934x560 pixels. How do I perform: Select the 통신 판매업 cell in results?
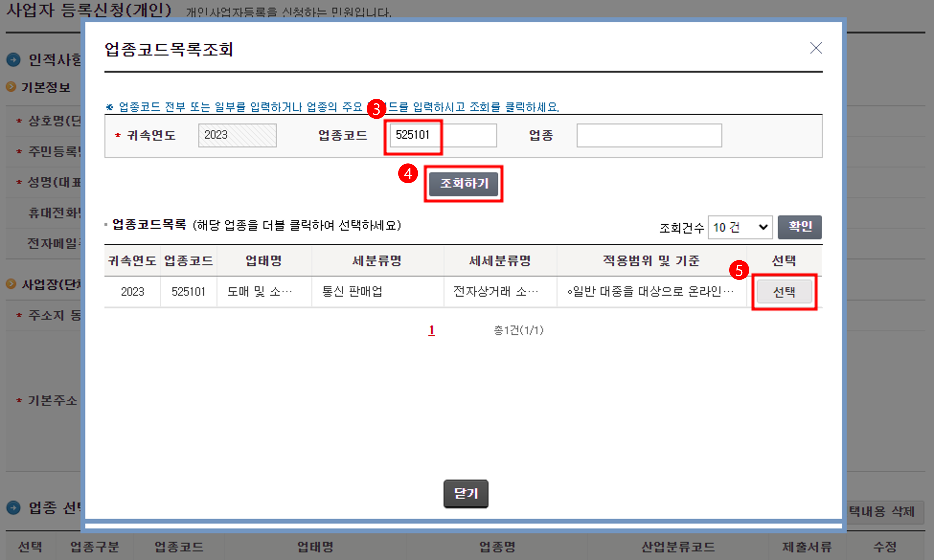352,292
